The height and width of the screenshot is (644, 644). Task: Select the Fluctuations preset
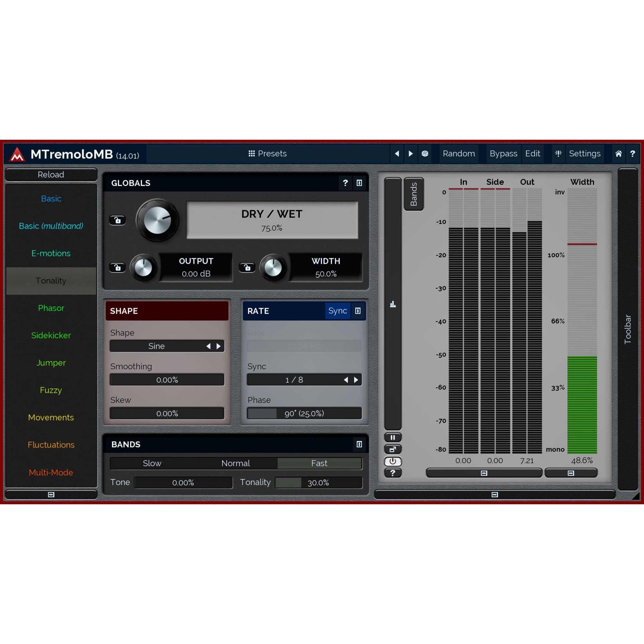tap(51, 445)
